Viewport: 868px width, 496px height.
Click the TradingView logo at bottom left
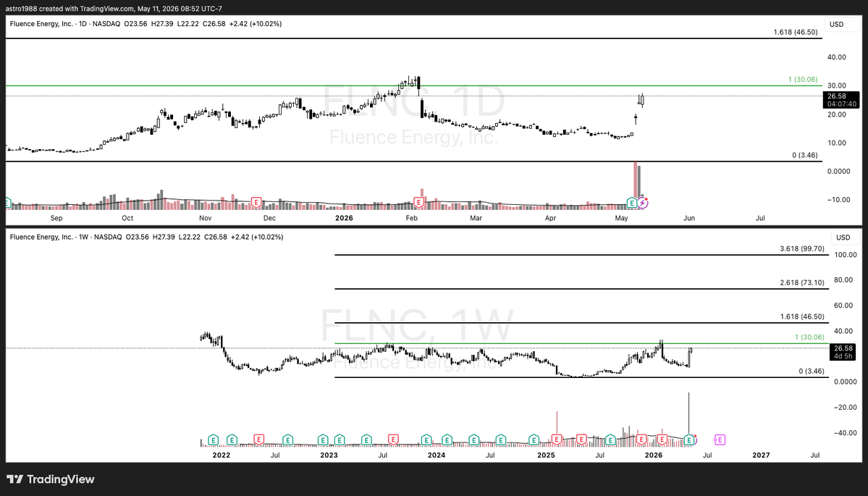click(51, 479)
